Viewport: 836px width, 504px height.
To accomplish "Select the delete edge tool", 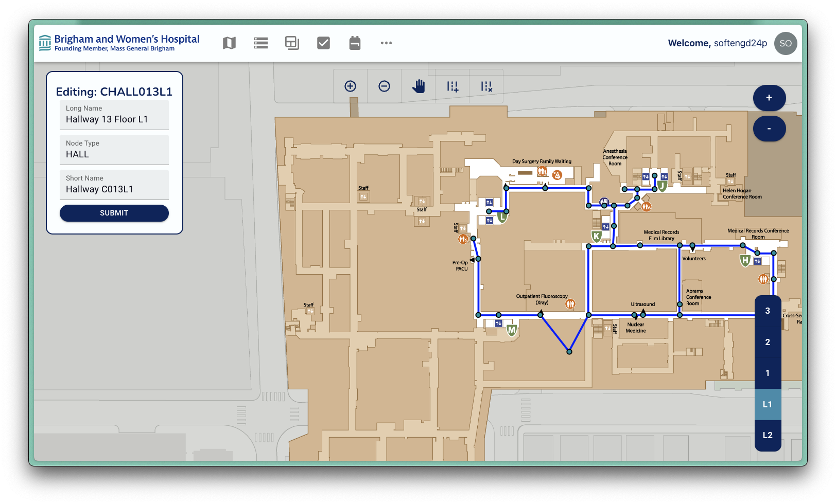I will 486,86.
